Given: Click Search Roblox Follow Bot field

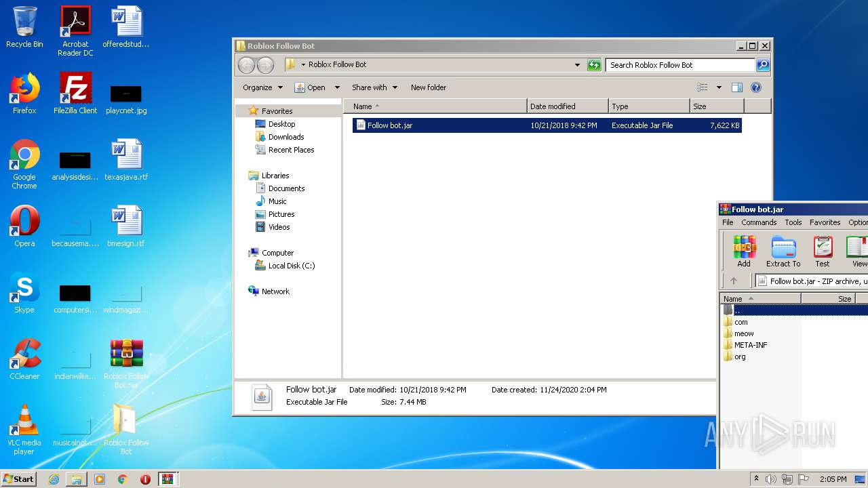Looking at the screenshot, I should click(680, 65).
